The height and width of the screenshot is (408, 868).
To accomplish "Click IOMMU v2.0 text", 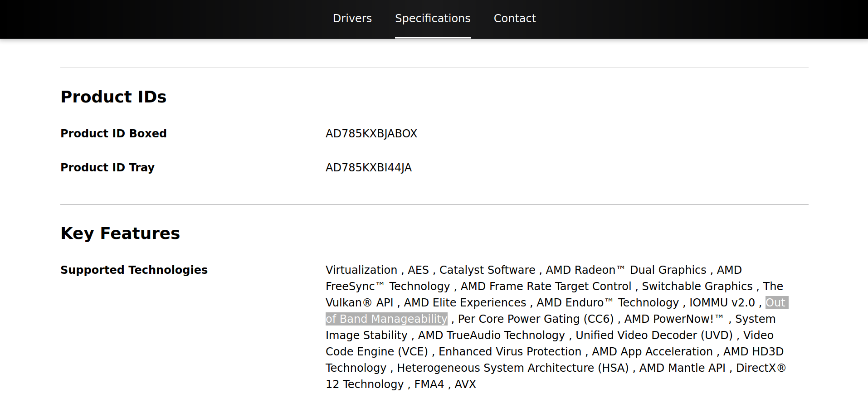I will [x=722, y=303].
